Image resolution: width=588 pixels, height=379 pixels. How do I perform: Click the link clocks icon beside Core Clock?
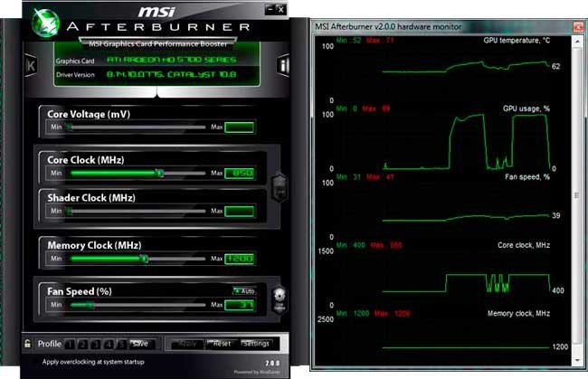tap(279, 188)
